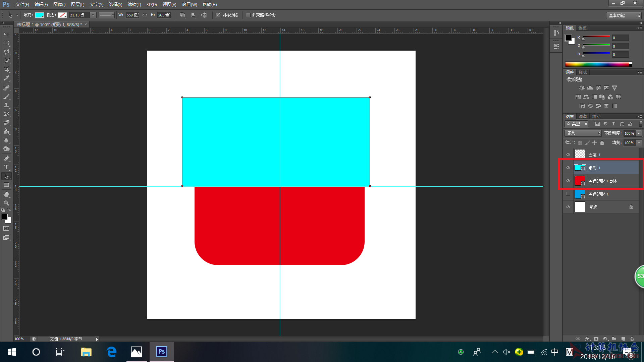Click path arrangement icon in options bar
Viewport: 644px width, 362px height.
204,15
